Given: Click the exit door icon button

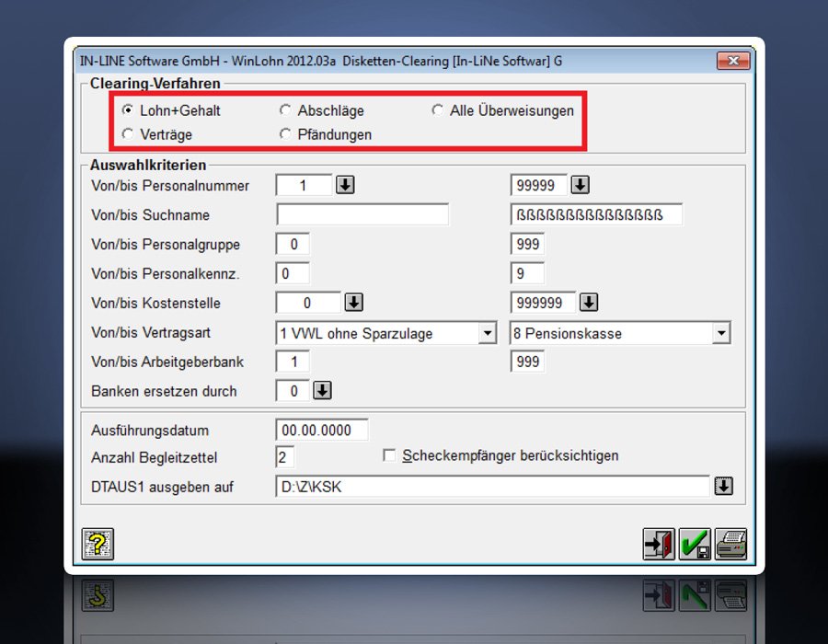Looking at the screenshot, I should tap(659, 544).
